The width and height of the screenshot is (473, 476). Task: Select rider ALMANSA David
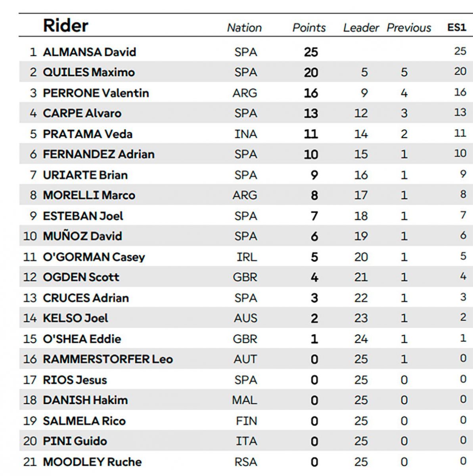pos(89,52)
